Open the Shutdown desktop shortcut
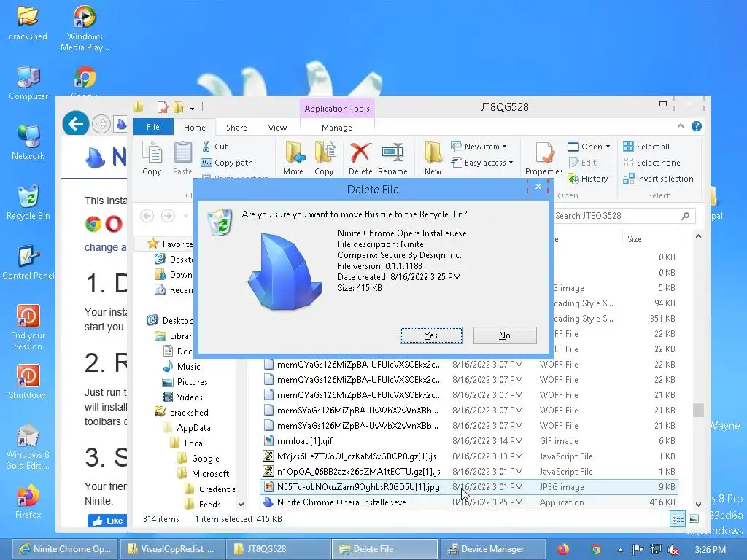Viewport: 747px width, 560px height. [x=28, y=382]
